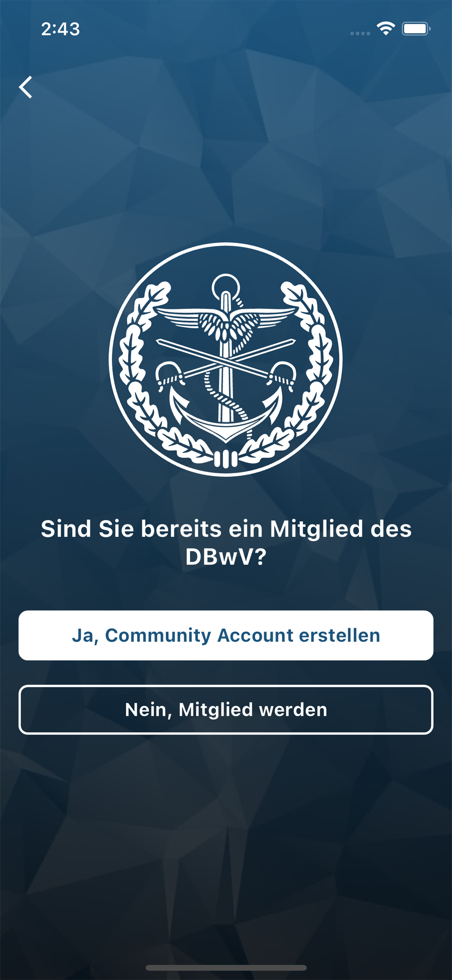Tap the right sword hilt in emblem

click(x=282, y=376)
